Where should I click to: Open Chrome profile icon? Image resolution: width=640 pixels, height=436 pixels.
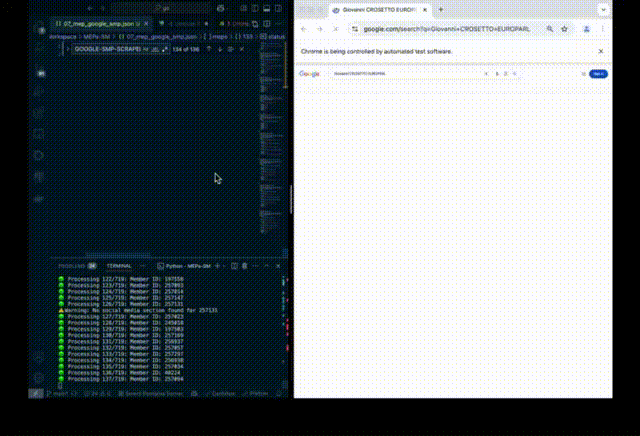pyautogui.click(x=587, y=29)
